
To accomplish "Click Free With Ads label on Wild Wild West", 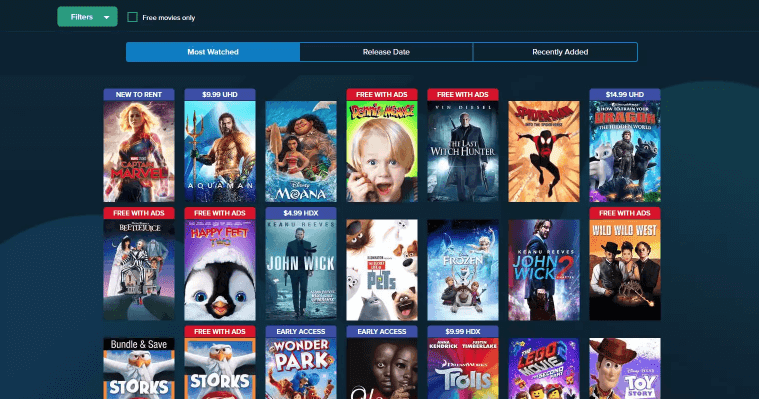I will click(x=625, y=213).
